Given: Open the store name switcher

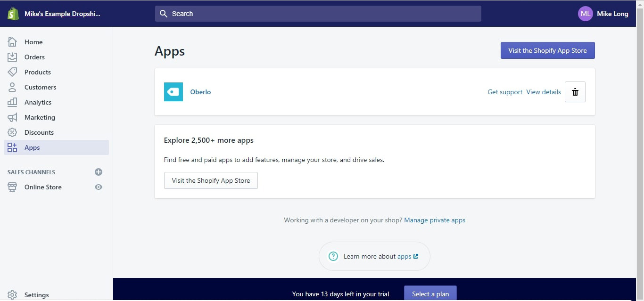Looking at the screenshot, I should point(62,14).
